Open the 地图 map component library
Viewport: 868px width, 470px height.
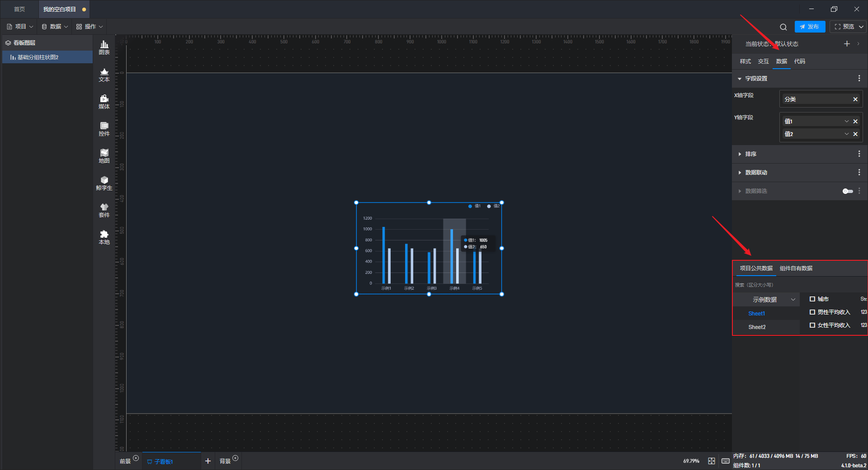click(104, 156)
